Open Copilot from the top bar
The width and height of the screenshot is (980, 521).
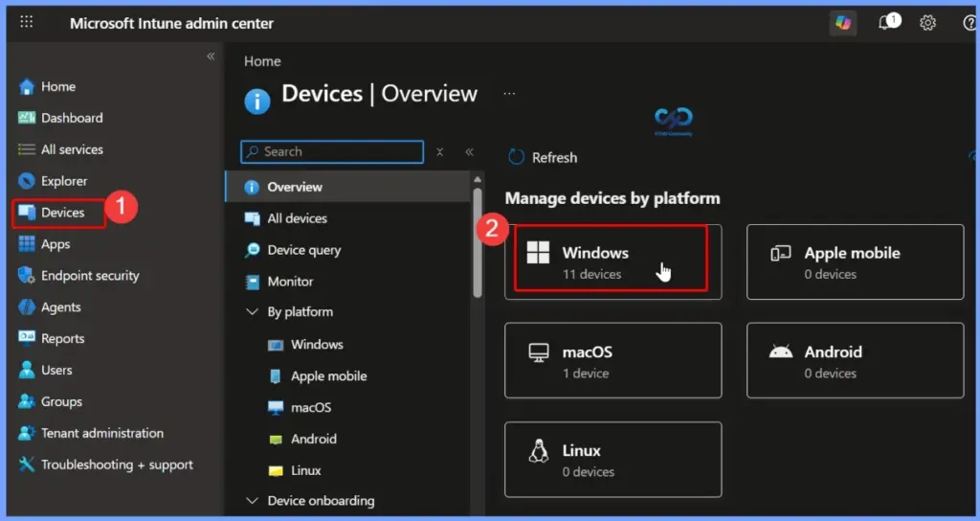pos(843,23)
